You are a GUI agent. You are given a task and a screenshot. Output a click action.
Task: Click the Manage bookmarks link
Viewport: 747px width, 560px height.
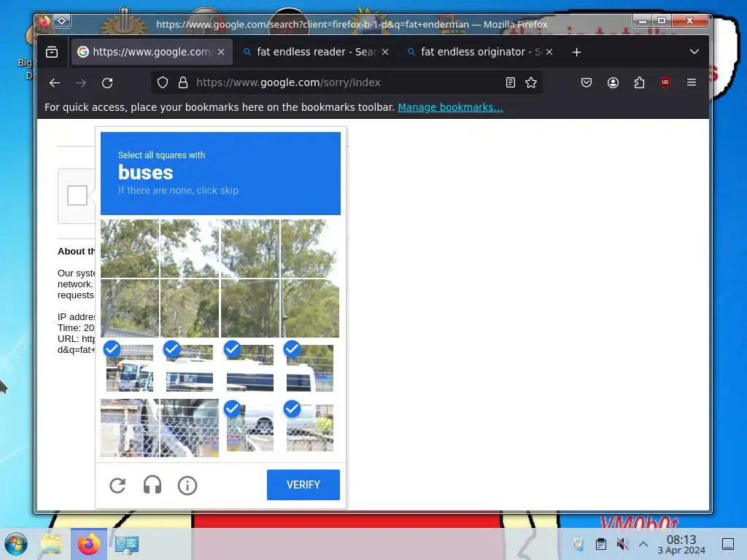coord(450,107)
